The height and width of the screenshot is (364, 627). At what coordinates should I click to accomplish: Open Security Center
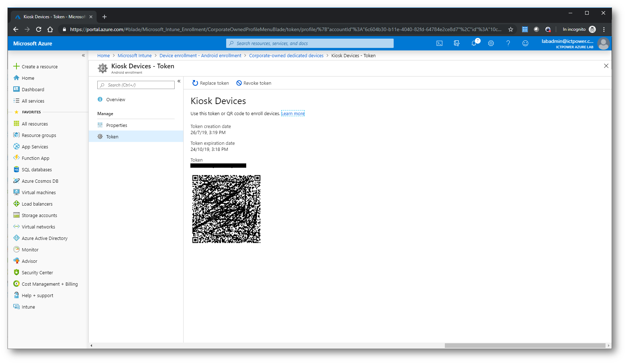[x=37, y=272]
